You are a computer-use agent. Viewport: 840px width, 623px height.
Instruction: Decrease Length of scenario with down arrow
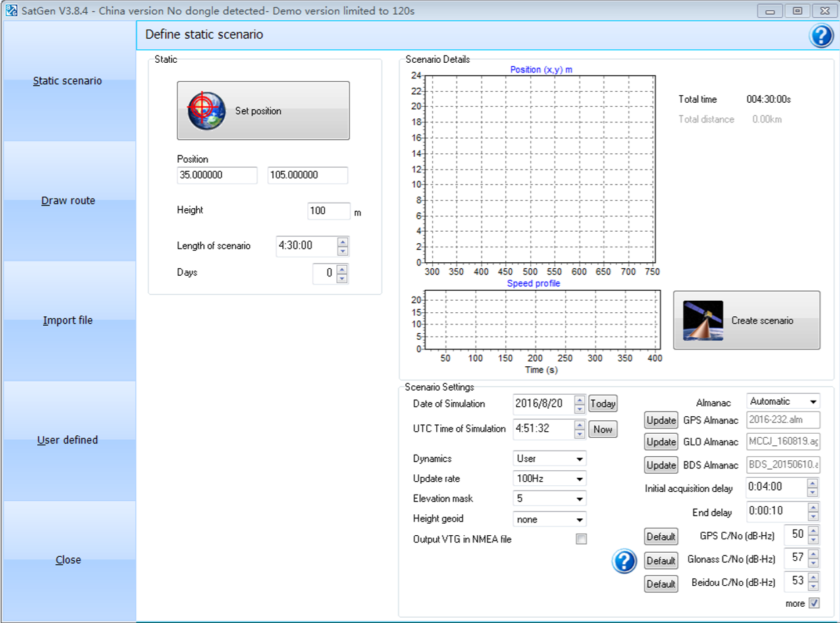click(x=342, y=251)
